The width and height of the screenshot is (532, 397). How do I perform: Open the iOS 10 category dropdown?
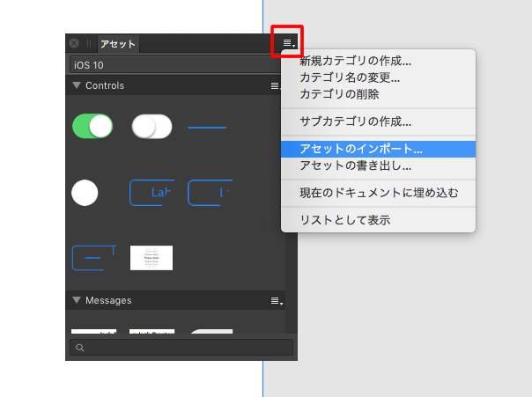point(175,65)
